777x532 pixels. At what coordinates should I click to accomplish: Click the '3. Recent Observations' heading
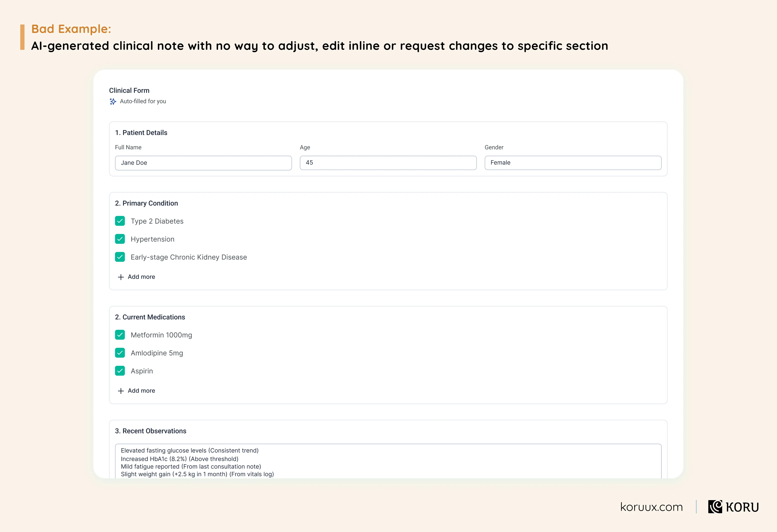tap(151, 431)
